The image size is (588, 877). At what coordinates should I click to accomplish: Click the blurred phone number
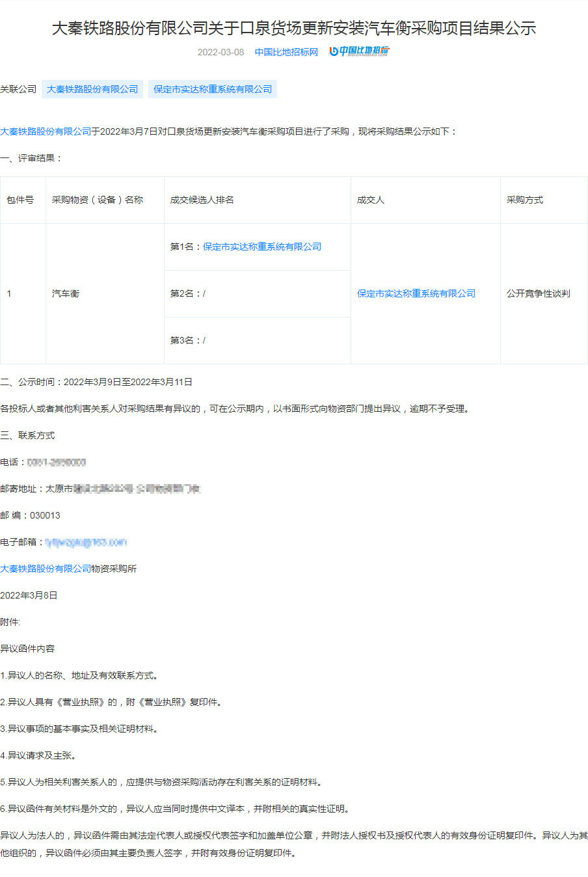57,462
